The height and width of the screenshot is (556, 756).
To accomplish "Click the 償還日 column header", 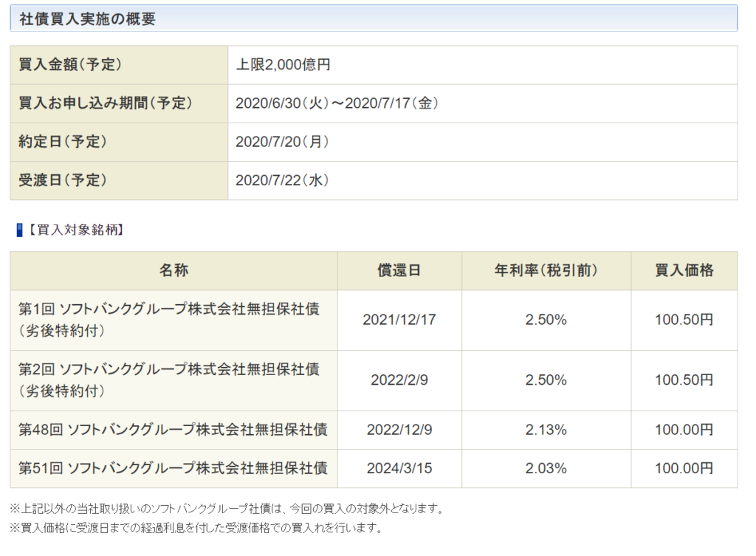I will 399,271.
